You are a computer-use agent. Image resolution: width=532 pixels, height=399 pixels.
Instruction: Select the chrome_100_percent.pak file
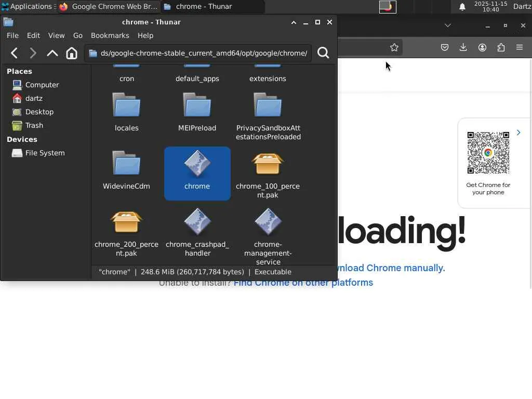point(268,175)
